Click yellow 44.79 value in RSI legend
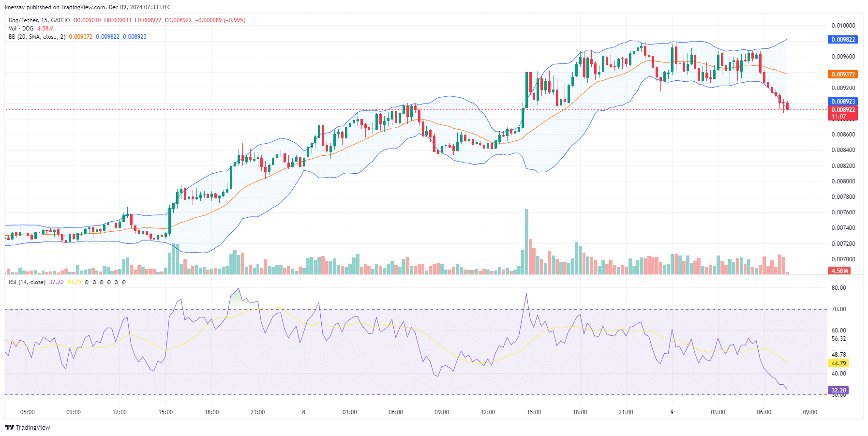 74,282
